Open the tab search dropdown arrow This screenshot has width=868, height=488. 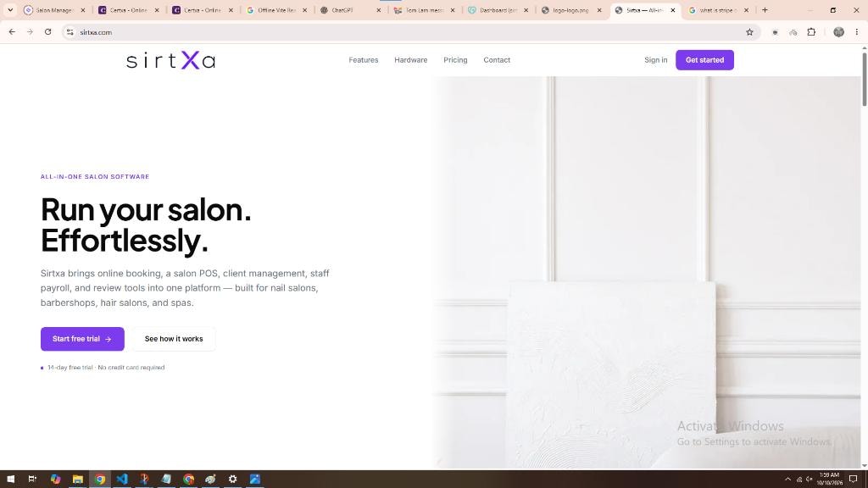coord(10,10)
